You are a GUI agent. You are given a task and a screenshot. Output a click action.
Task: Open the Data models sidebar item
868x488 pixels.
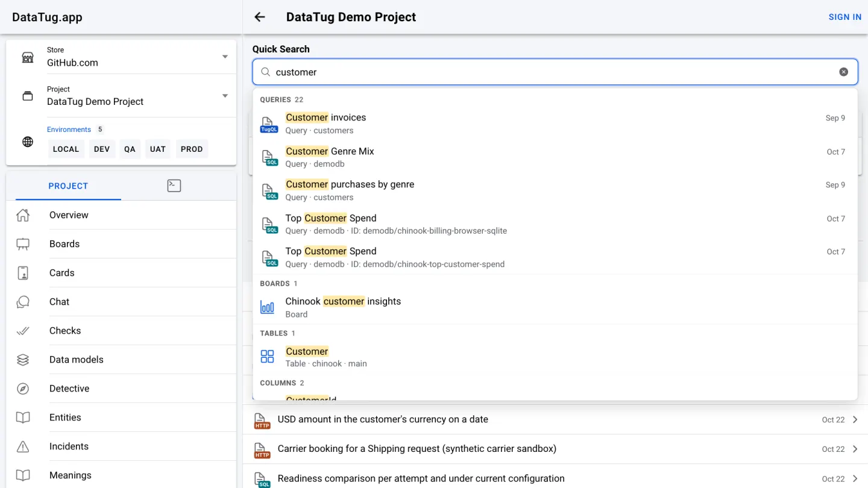click(x=121, y=360)
